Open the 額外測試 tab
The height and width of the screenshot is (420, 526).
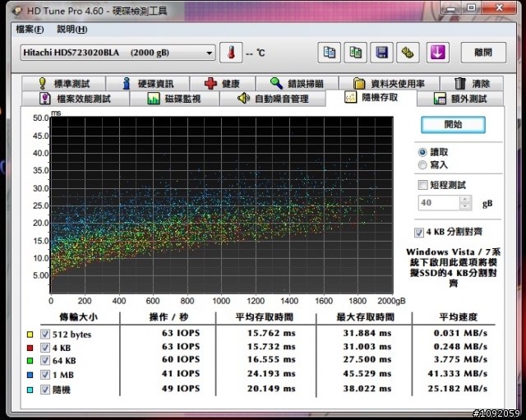point(460,99)
